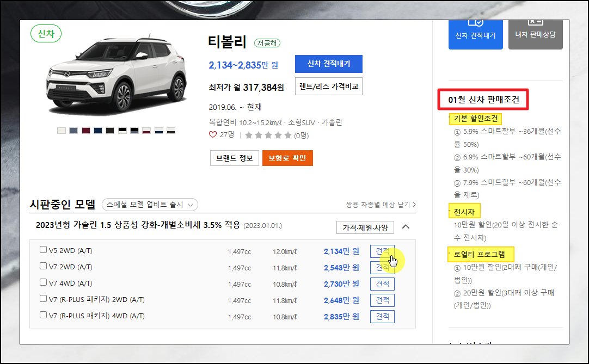Click the first rating star
This screenshot has height=364, width=589.
click(x=249, y=135)
